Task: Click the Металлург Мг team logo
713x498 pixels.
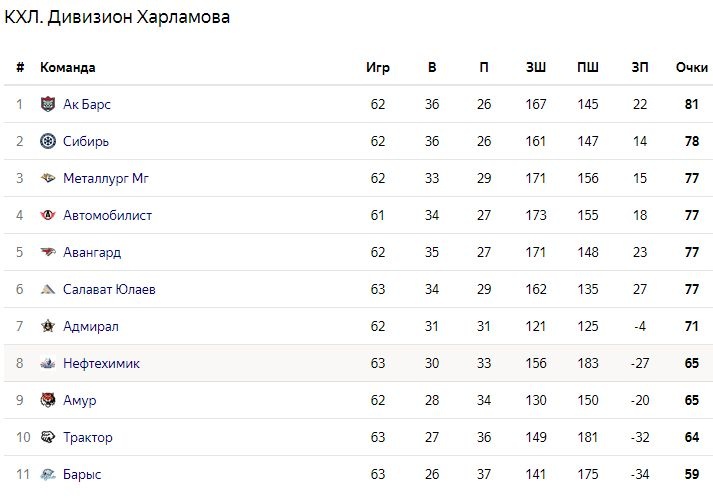Action: 48,178
